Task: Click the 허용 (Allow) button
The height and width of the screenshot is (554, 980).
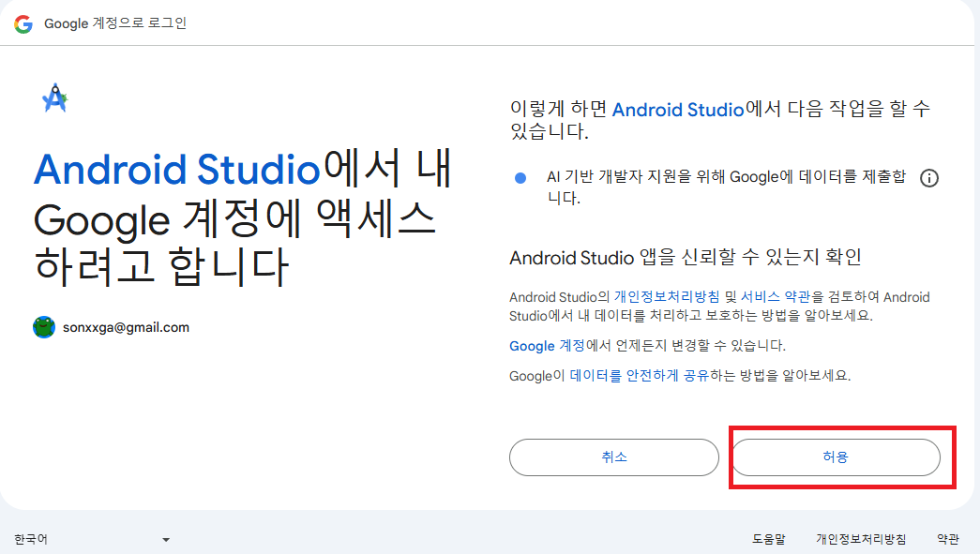Action: point(836,457)
